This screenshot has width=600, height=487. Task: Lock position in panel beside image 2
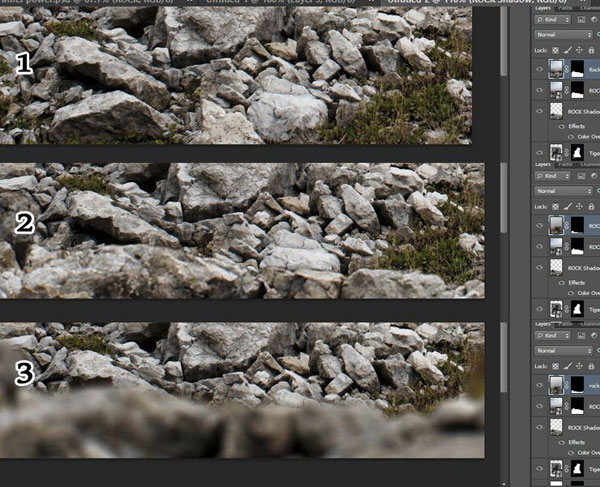[579, 207]
